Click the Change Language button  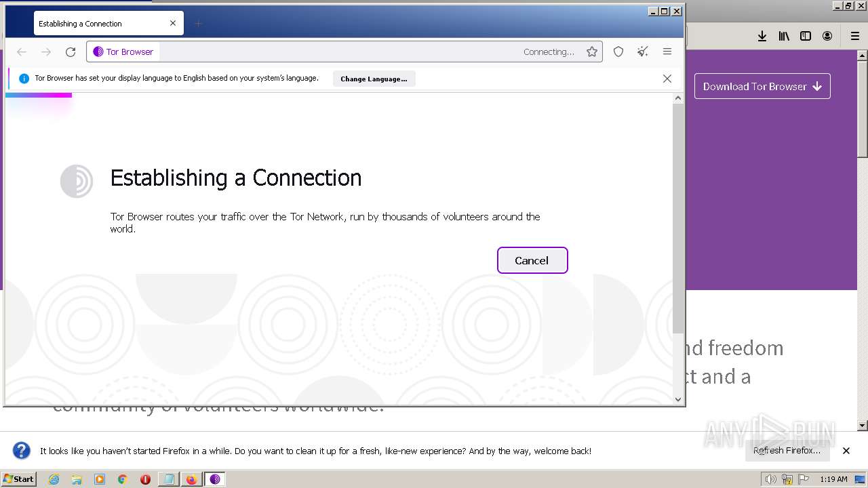[x=374, y=79]
